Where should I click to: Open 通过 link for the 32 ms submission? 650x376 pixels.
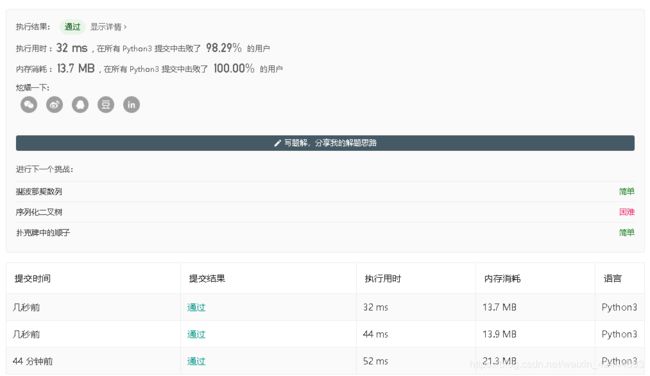[x=196, y=307]
